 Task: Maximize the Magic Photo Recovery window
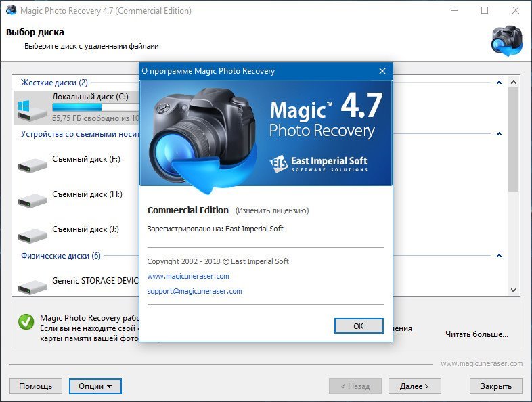(x=485, y=11)
